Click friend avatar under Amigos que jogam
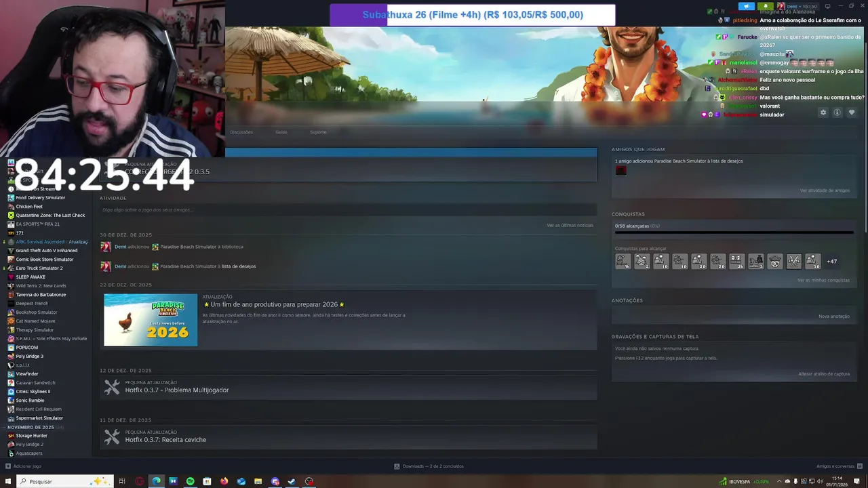The image size is (868, 488). point(620,171)
